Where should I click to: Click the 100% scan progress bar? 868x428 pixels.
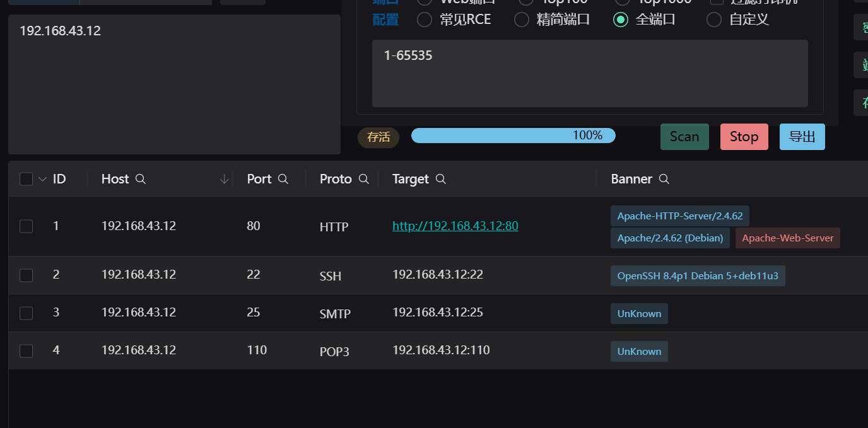pyautogui.click(x=513, y=136)
